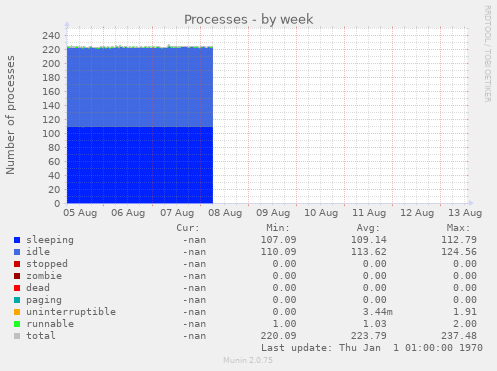497x371 pixels.
Task: Click the idle legend color swatch
Action: click(17, 252)
